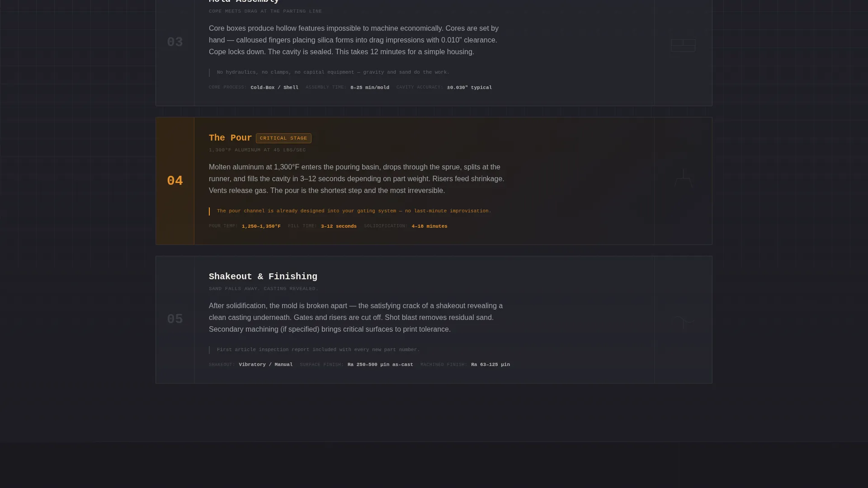Click the Ra 250–500 µin as-cast value

point(380,365)
